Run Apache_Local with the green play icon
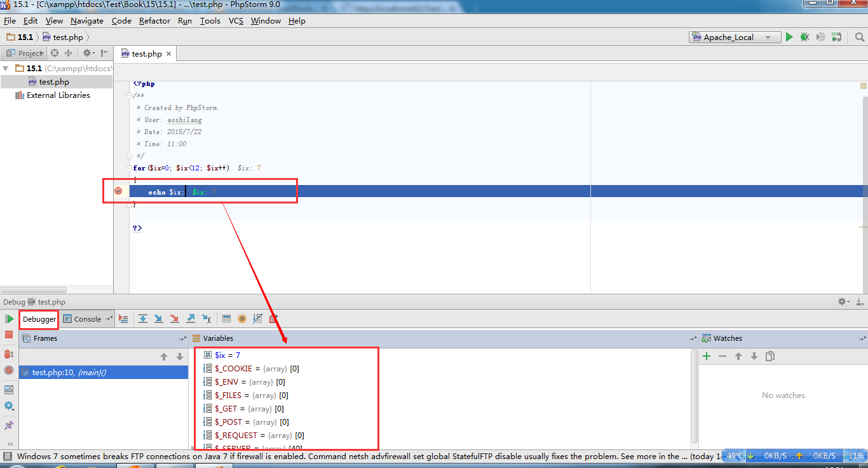The height and width of the screenshot is (468, 868). [x=789, y=38]
